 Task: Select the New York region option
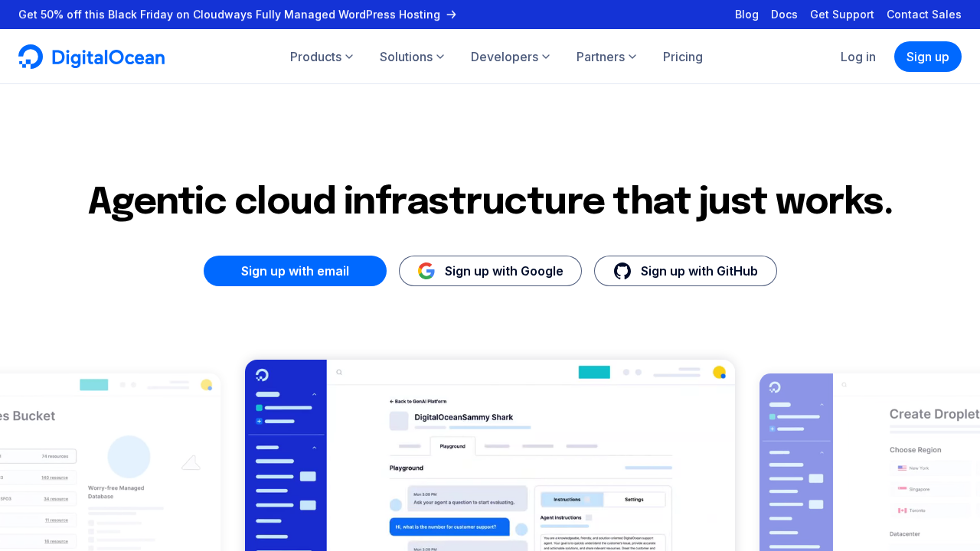919,468
